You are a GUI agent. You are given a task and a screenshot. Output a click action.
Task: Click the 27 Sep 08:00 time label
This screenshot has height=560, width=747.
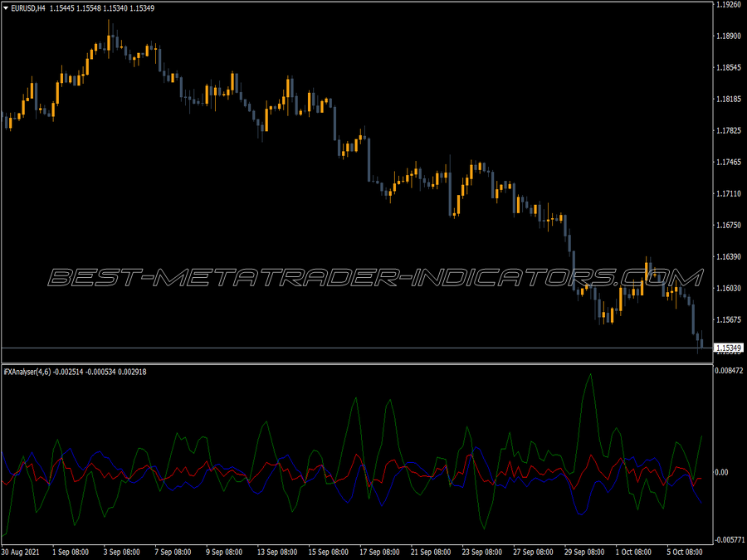click(533, 553)
